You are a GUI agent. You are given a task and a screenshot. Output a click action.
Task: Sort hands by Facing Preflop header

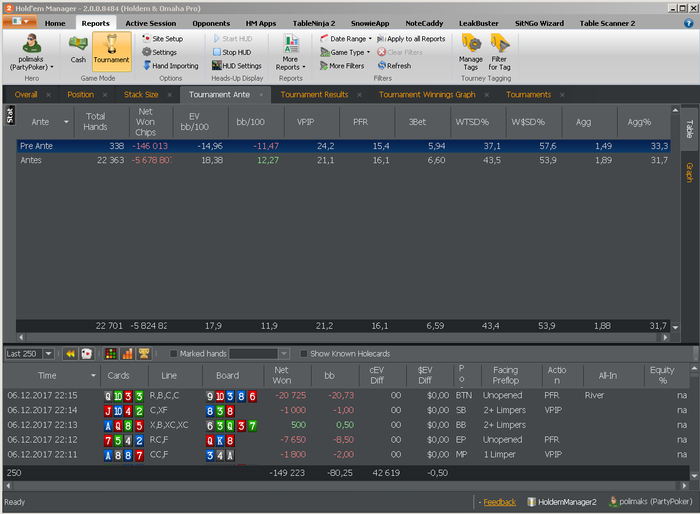[511, 376]
